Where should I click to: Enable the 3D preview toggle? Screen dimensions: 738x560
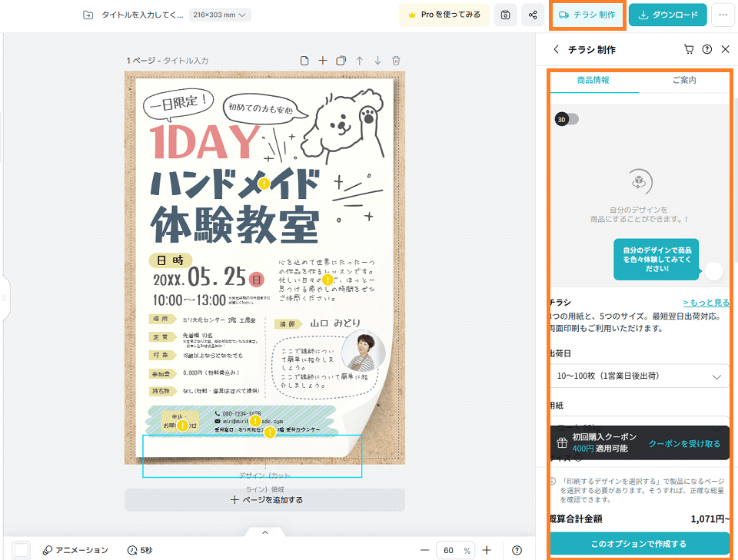point(567,119)
